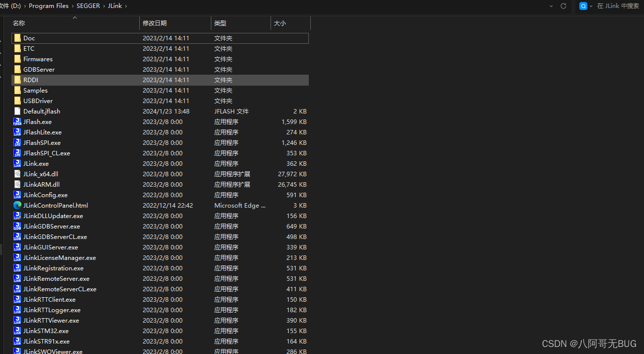Select the JLinkRTTClient.exe file name

pyautogui.click(x=49, y=299)
